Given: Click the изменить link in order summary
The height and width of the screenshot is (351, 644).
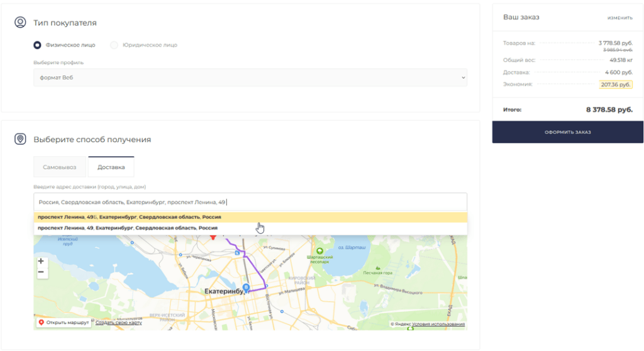Looking at the screenshot, I should tap(619, 18).
